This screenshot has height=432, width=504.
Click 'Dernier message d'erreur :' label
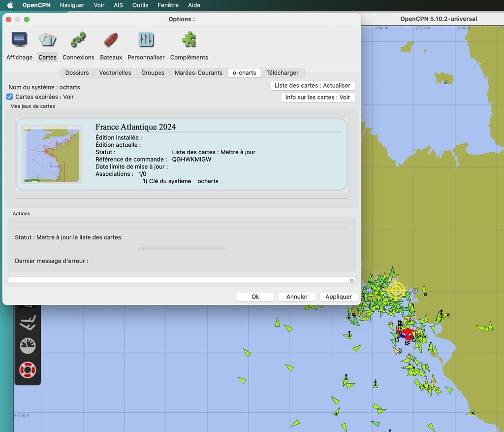pos(51,261)
